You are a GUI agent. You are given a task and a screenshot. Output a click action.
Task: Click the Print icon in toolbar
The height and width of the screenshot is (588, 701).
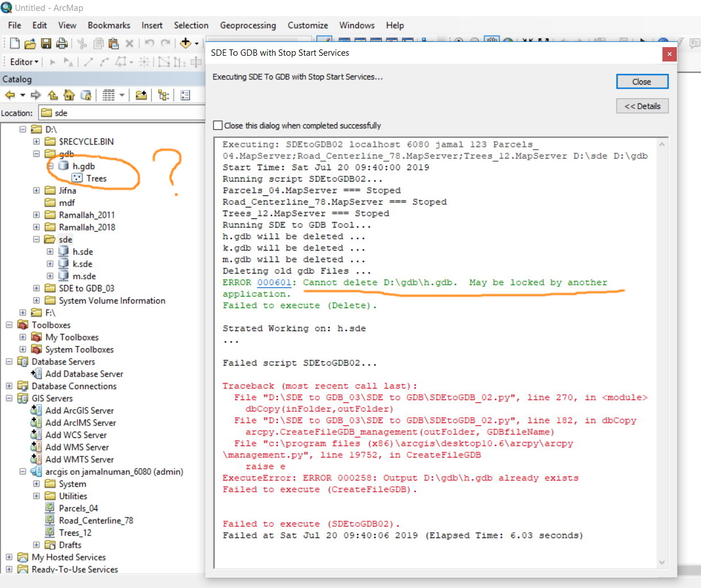point(62,43)
